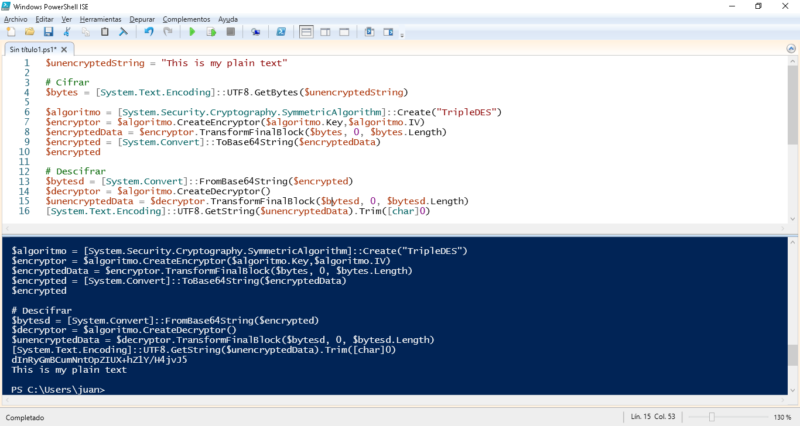Open the Ver menu
This screenshot has width=800, height=426.
(66, 19)
